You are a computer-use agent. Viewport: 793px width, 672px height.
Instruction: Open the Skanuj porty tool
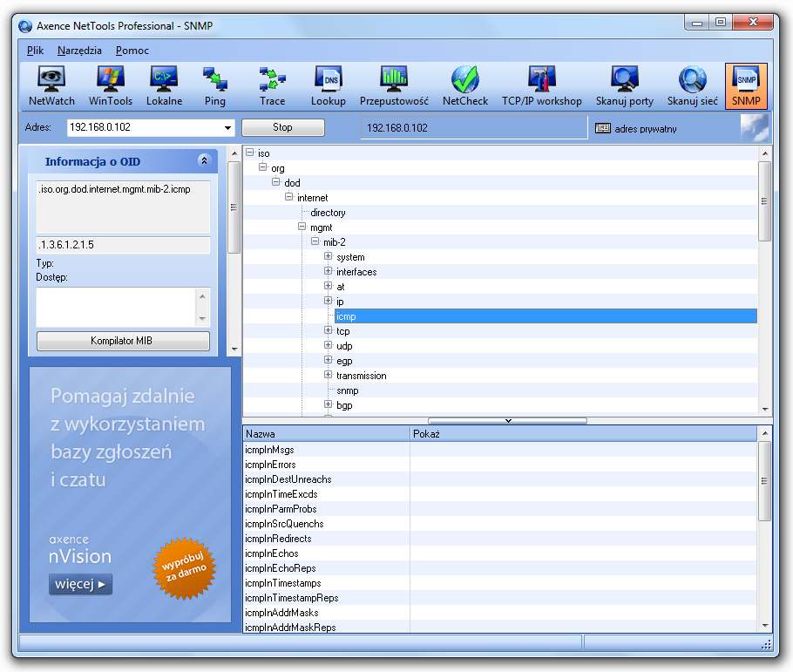(x=625, y=86)
